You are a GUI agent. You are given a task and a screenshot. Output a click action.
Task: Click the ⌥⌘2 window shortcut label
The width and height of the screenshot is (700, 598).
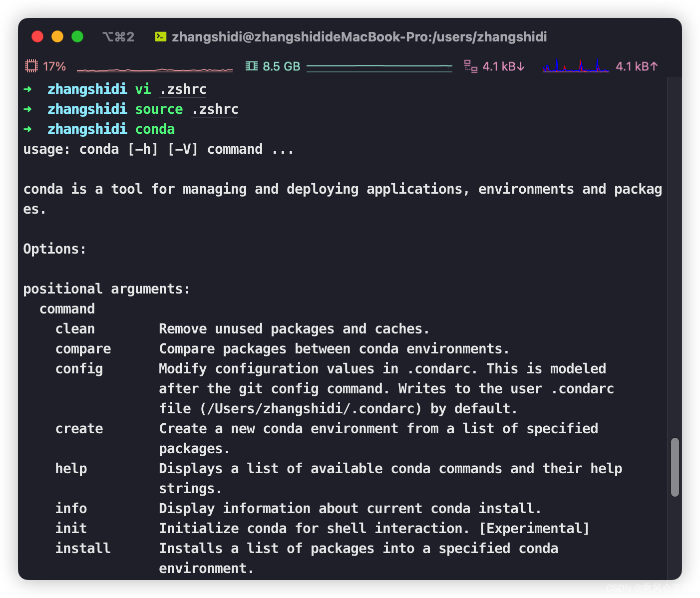pos(118,37)
